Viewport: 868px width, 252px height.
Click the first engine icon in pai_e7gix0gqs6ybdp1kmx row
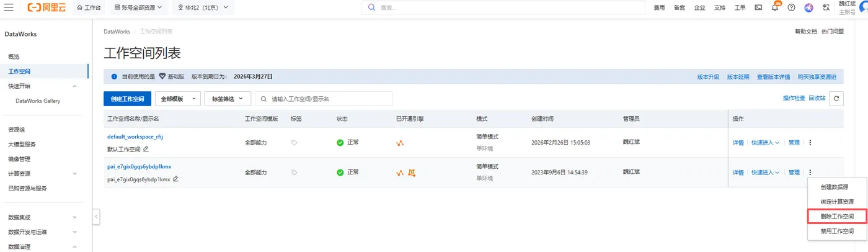[x=400, y=173]
